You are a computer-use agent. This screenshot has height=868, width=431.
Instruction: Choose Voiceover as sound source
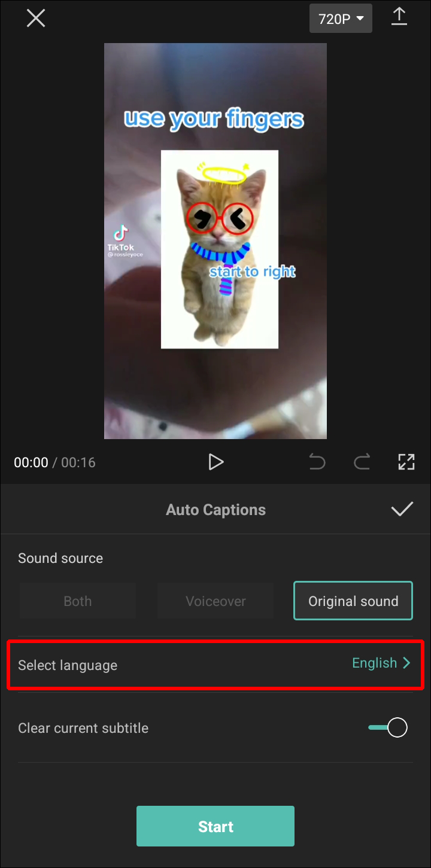[215, 601]
